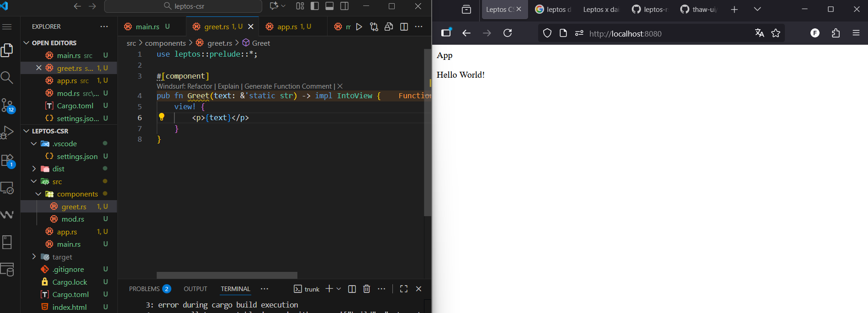The height and width of the screenshot is (313, 868).
Task: Open the Copilot chat dropdown in title bar
Action: point(277,6)
